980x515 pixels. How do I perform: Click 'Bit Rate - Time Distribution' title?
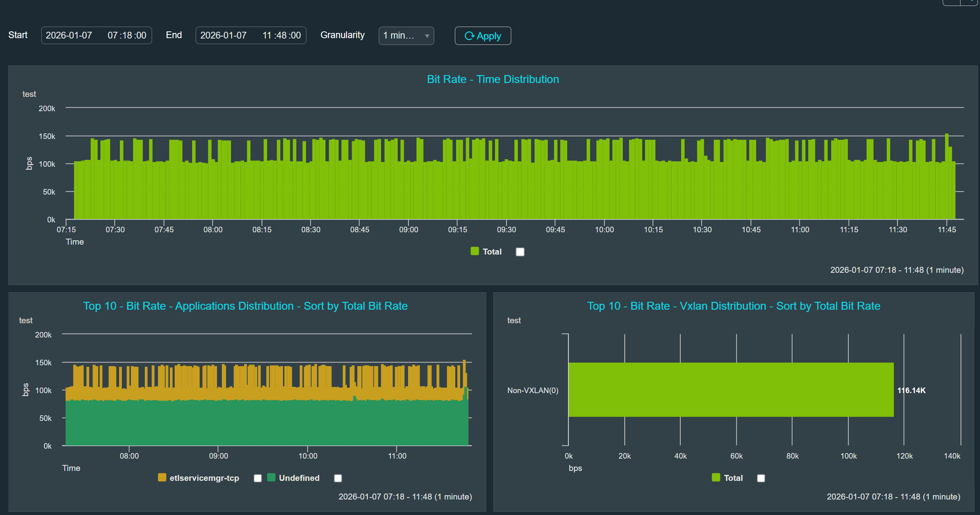(x=493, y=79)
